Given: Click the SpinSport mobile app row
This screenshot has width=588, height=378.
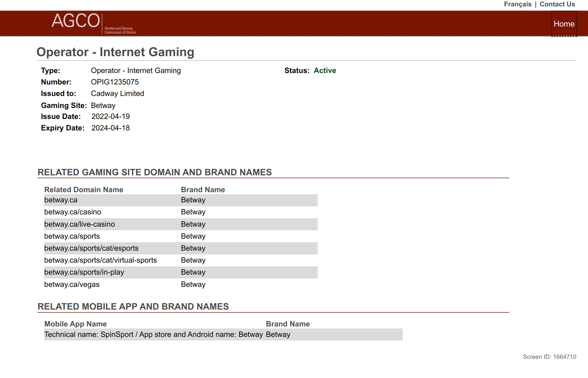Looking at the screenshot, I should (153, 335).
